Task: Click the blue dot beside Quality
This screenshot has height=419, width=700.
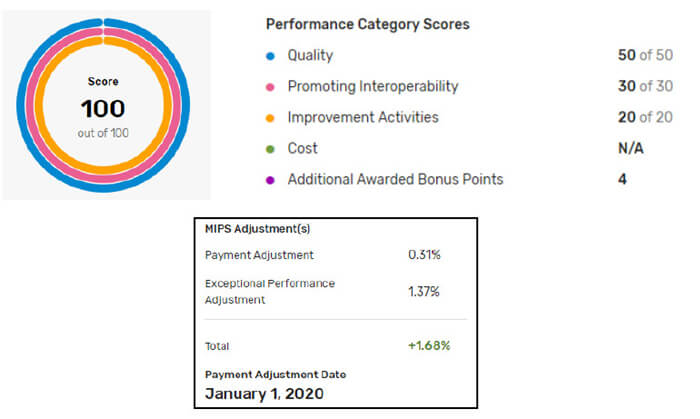Action: click(271, 56)
